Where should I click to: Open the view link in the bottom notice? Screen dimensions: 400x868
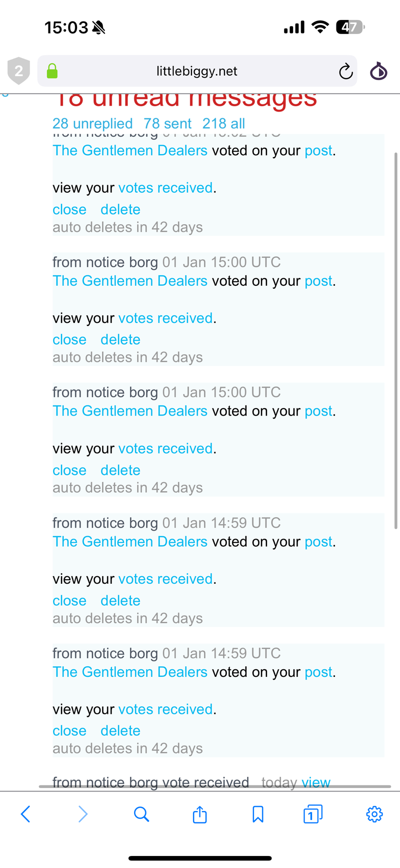316,782
